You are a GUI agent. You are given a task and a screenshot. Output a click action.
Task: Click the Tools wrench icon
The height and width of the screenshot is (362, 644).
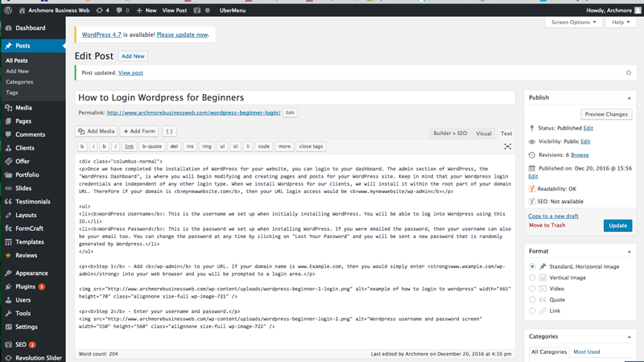(x=8, y=313)
